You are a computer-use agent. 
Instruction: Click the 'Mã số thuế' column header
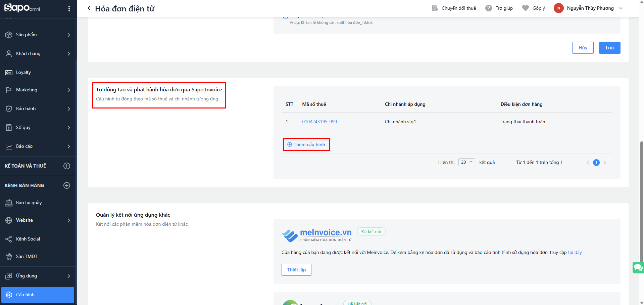[x=314, y=104]
